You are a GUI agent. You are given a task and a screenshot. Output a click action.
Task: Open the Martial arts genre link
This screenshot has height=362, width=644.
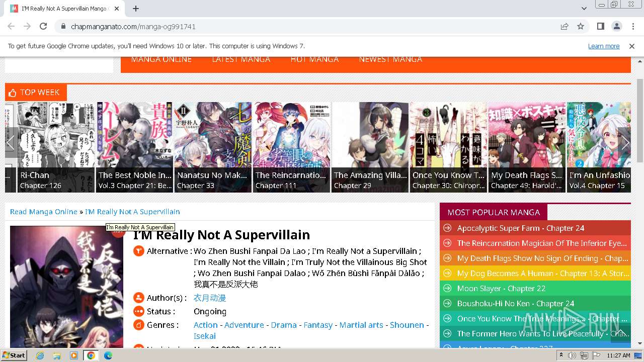point(361,325)
